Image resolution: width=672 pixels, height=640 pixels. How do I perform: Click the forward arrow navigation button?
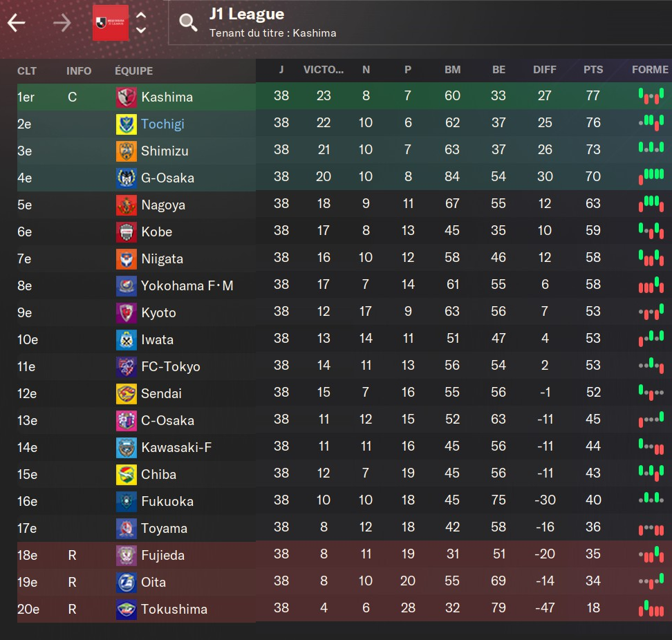tap(62, 23)
